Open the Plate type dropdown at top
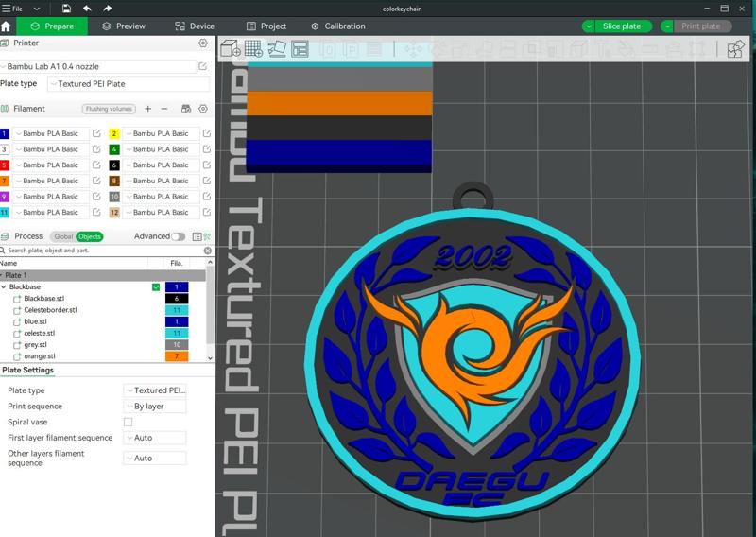This screenshot has height=537, width=756. click(x=129, y=84)
